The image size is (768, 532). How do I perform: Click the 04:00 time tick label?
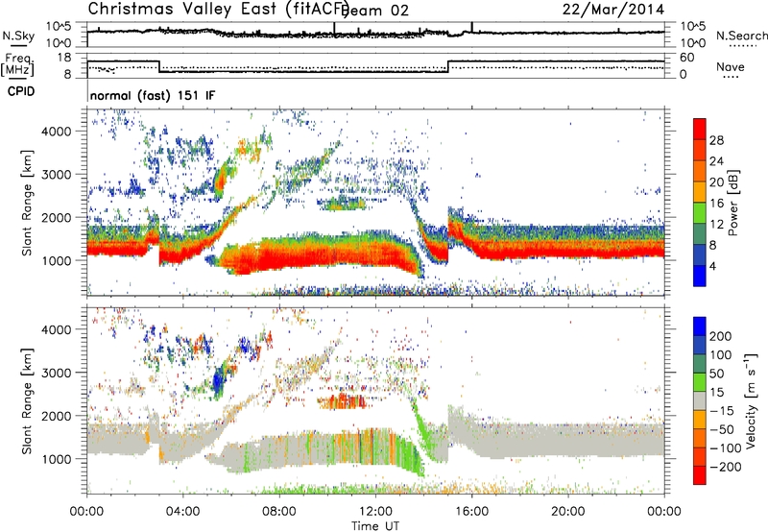point(182,512)
